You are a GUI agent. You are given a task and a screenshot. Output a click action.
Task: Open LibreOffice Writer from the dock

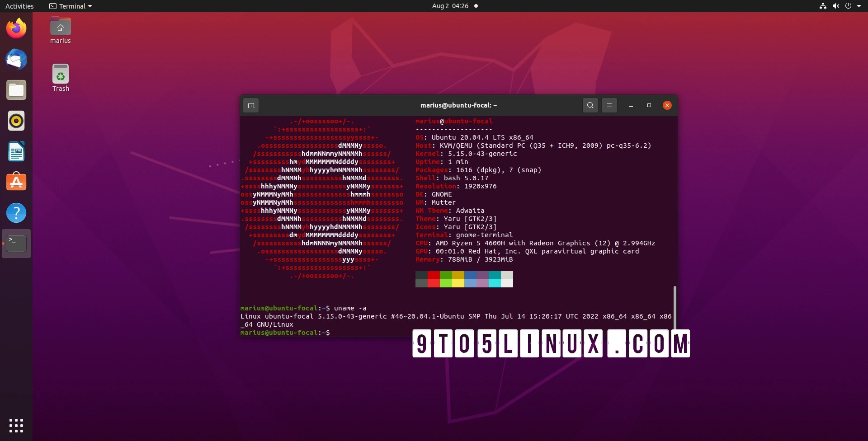[16, 151]
